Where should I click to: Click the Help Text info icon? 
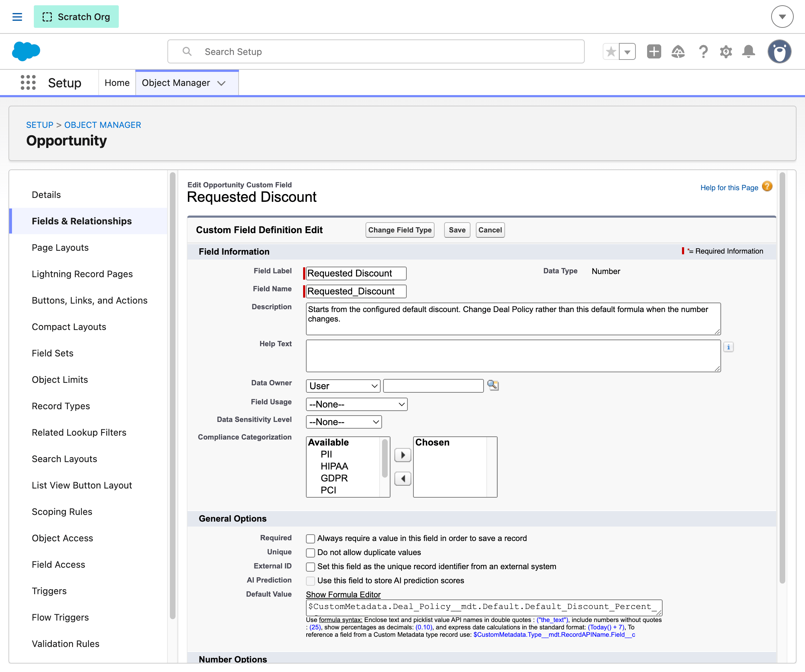pos(728,347)
